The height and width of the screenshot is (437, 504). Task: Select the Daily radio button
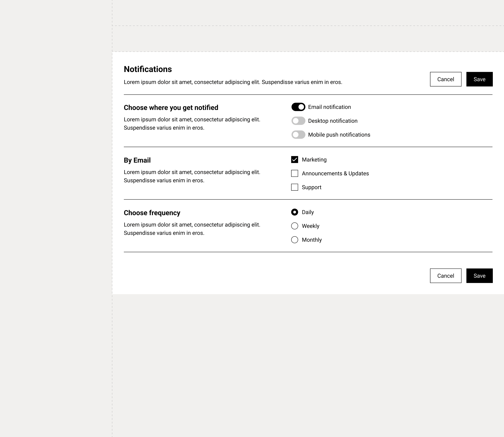(x=294, y=212)
